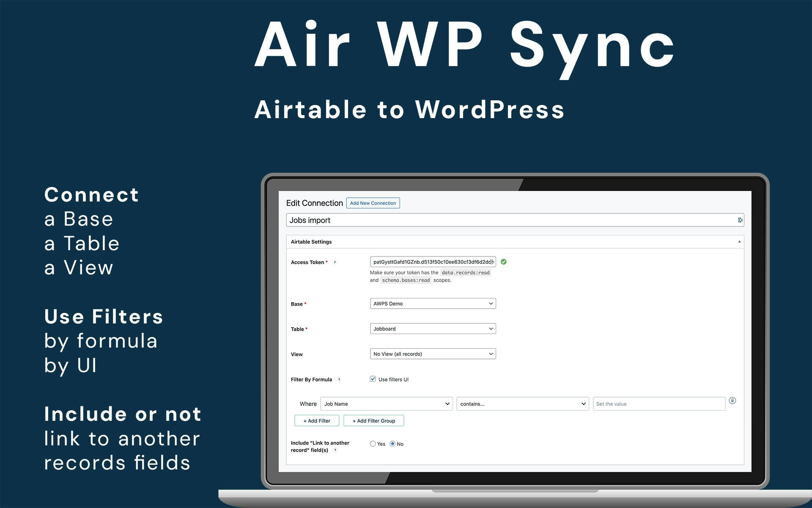Viewport: 812px width, 508px height.
Task: Open the View dropdown showing No View
Action: click(433, 354)
